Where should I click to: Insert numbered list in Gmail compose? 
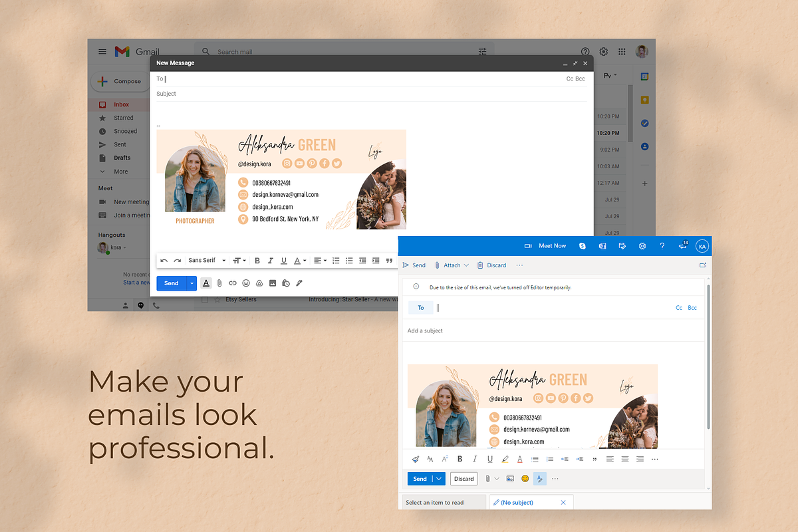pos(336,261)
